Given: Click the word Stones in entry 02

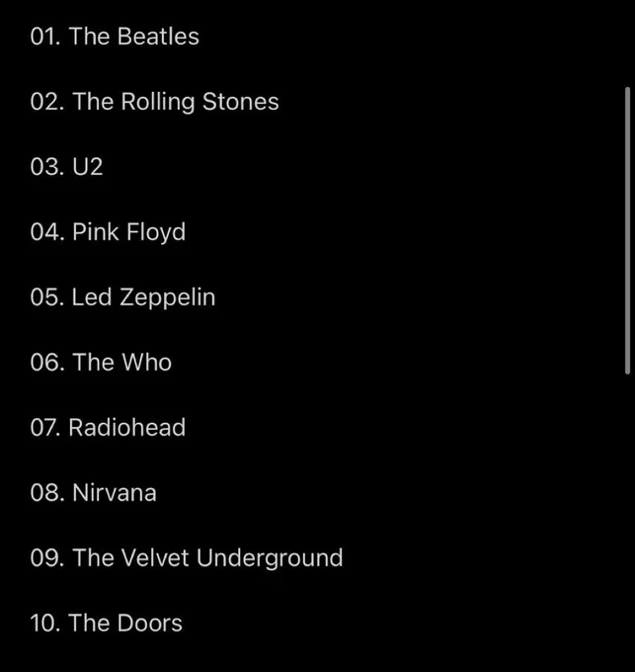Looking at the screenshot, I should [241, 102].
